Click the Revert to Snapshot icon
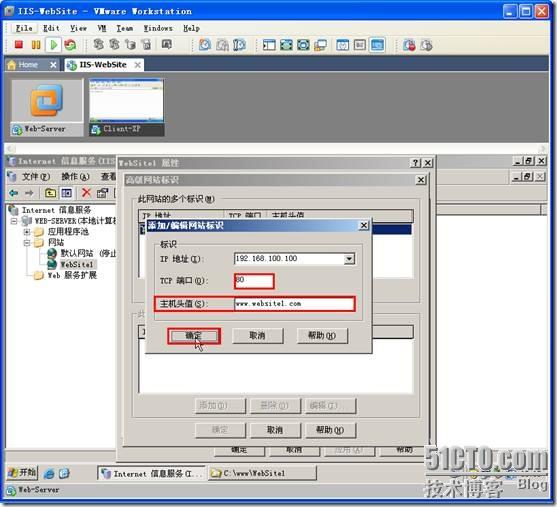The image size is (557, 507). [223, 45]
